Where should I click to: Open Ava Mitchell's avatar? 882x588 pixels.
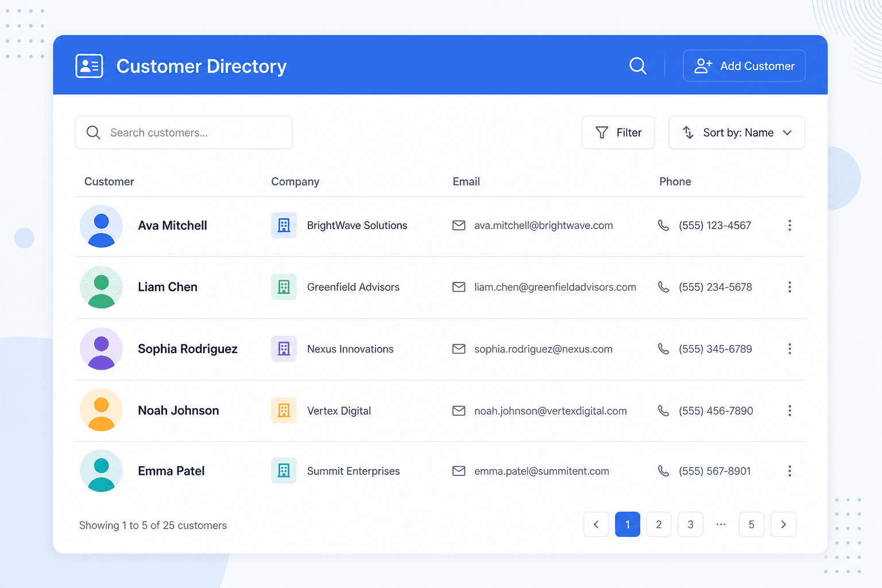[101, 226]
